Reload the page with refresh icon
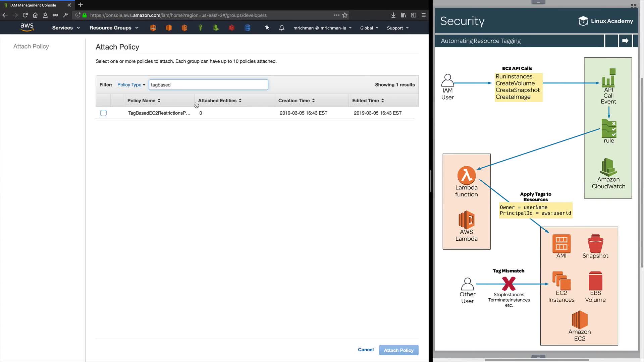644x362 pixels. [x=25, y=15]
